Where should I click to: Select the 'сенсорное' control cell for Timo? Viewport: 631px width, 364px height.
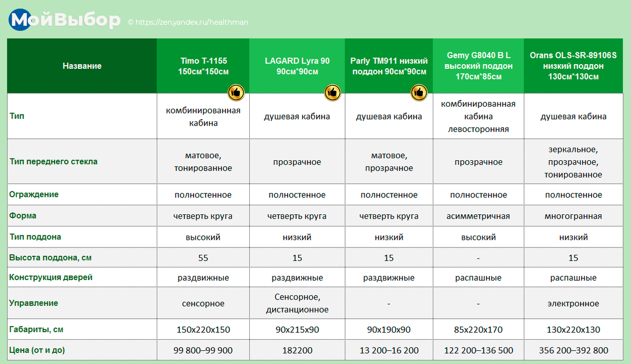click(x=203, y=303)
